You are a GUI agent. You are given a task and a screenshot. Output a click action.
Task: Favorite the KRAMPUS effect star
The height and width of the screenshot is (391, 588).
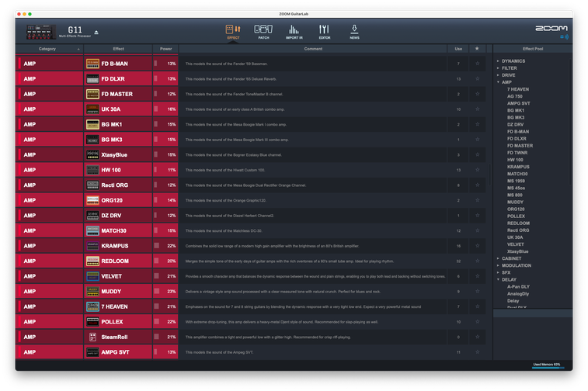(x=478, y=246)
